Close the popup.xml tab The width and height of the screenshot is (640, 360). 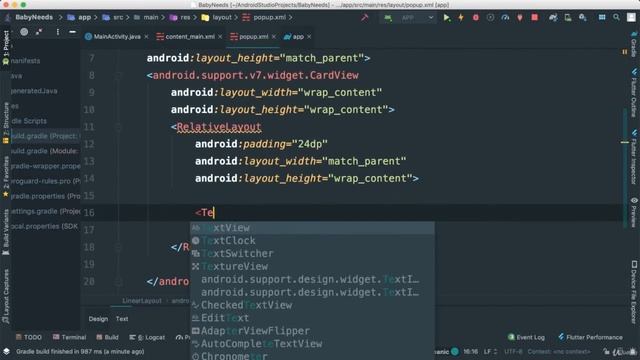[274, 37]
